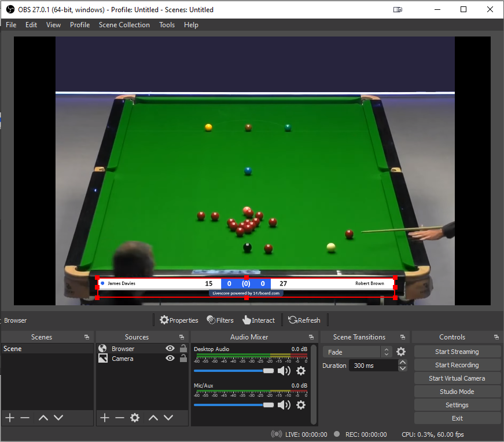This screenshot has width=504, height=442.
Task: Open source settings gear in Sources panel
Action: (135, 417)
